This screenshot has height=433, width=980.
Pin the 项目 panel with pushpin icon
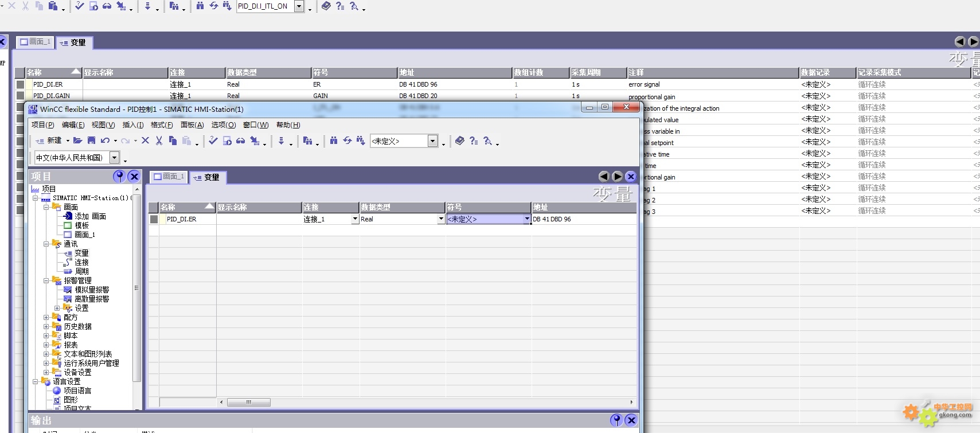pyautogui.click(x=119, y=176)
